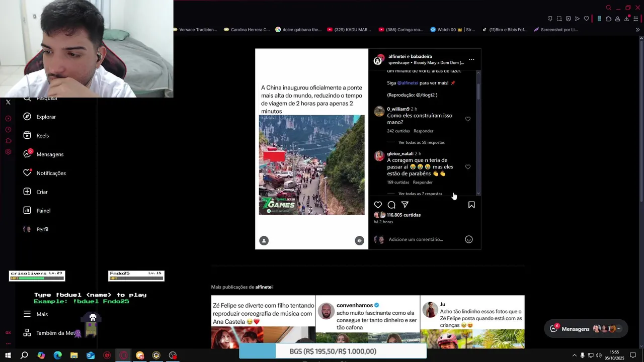View 116.805 curtidas list
Image resolution: width=644 pixels, height=362 pixels.
(x=404, y=215)
